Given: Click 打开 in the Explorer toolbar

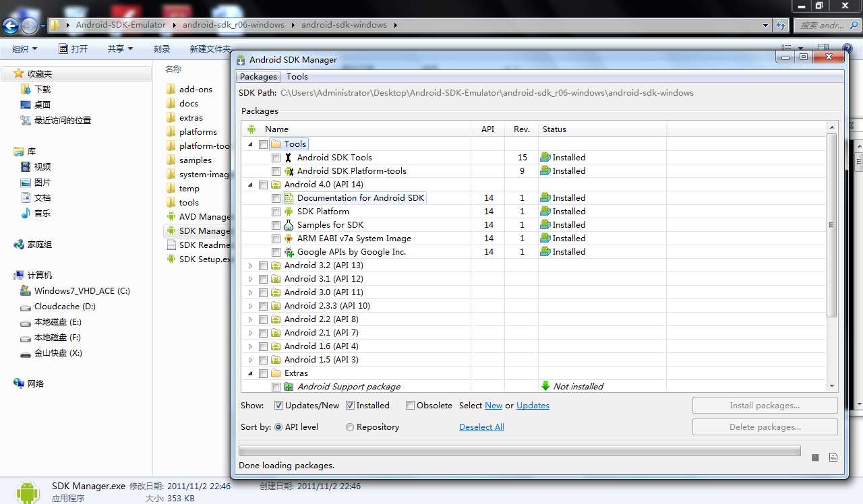Looking at the screenshot, I should [x=73, y=49].
